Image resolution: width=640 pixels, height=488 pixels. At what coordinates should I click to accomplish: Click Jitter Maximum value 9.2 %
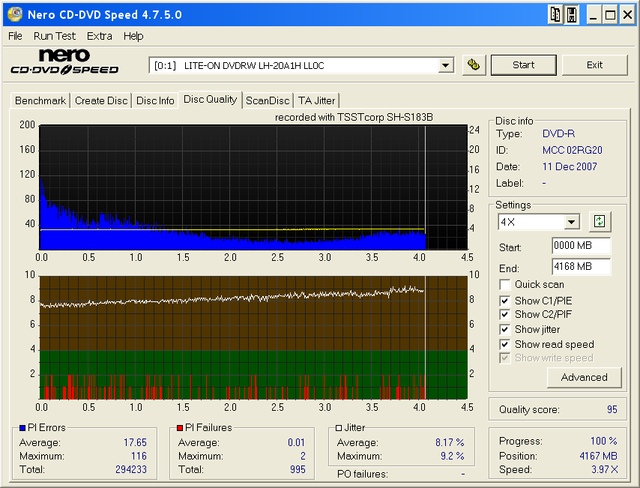click(452, 456)
